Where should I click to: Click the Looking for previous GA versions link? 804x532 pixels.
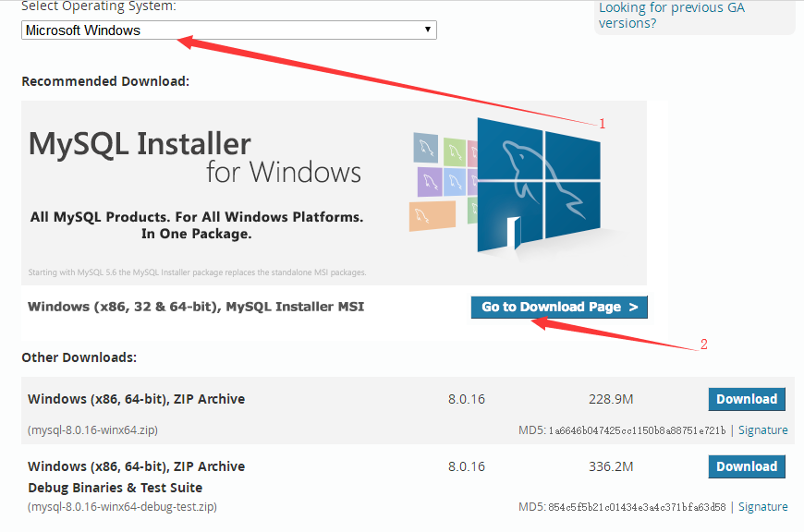pos(672,16)
